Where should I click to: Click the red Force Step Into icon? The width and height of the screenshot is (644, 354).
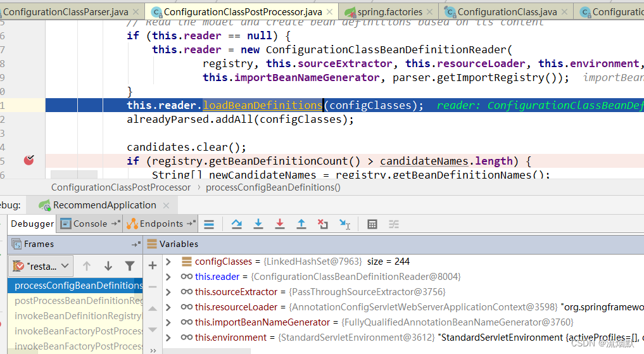tap(280, 224)
